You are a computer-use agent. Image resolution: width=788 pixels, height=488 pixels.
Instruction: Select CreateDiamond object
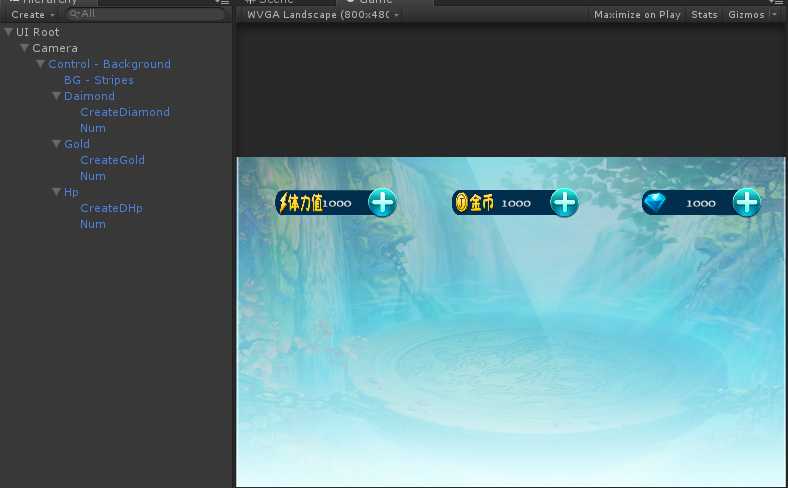point(125,112)
